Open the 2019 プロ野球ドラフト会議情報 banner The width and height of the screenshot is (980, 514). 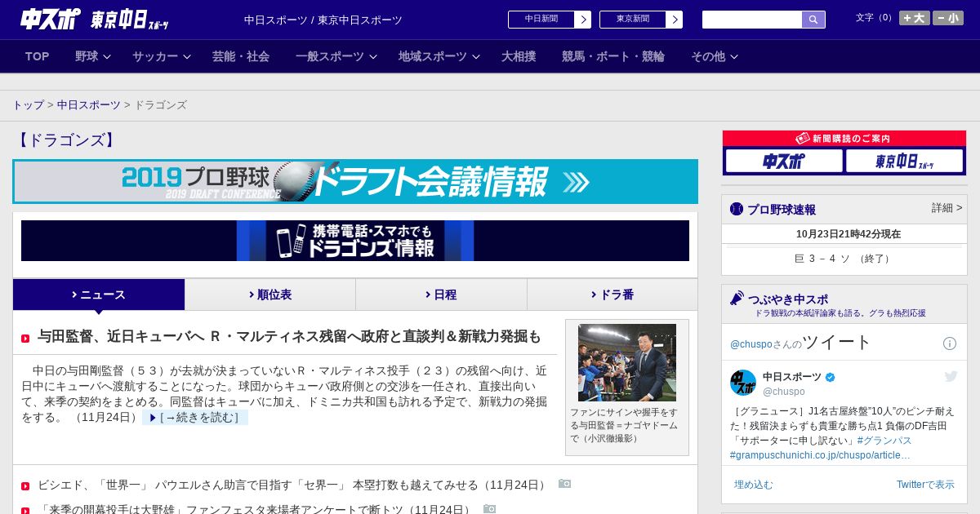click(x=355, y=181)
